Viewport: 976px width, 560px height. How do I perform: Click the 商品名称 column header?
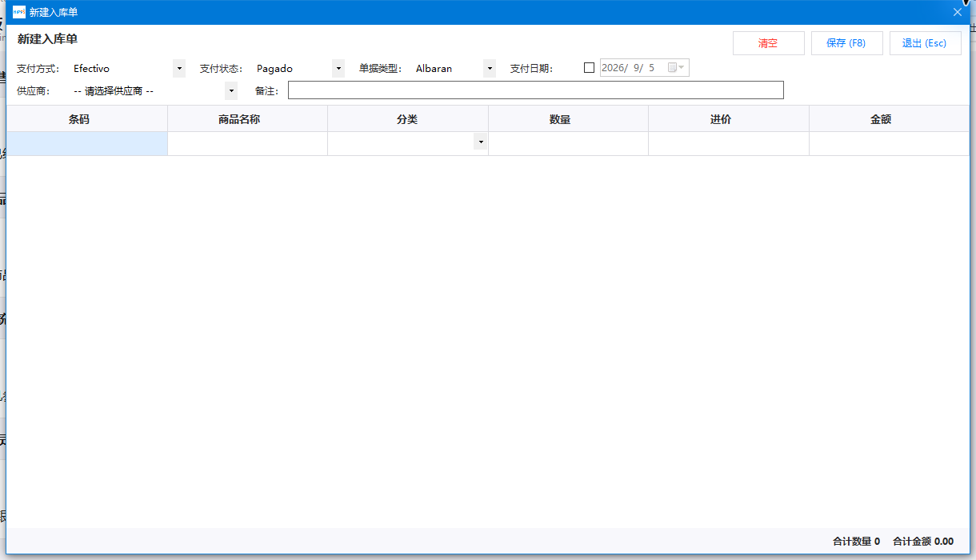point(248,119)
